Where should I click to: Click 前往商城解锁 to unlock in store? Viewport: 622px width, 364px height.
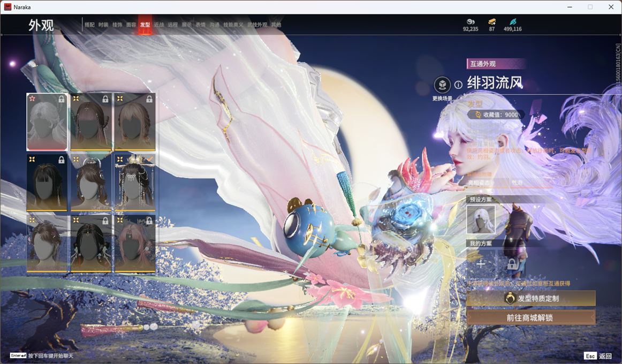531,317
